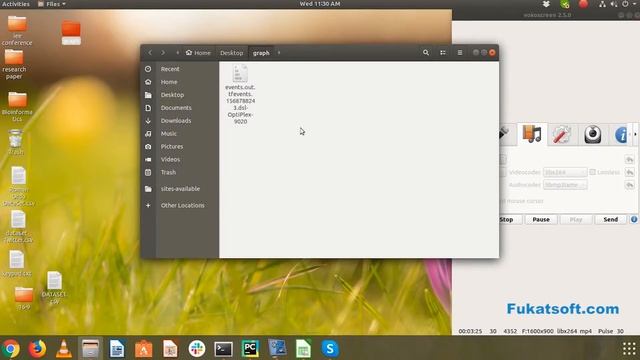640x360 pixels.
Task: Show Applications grid
Action: [x=629, y=349]
